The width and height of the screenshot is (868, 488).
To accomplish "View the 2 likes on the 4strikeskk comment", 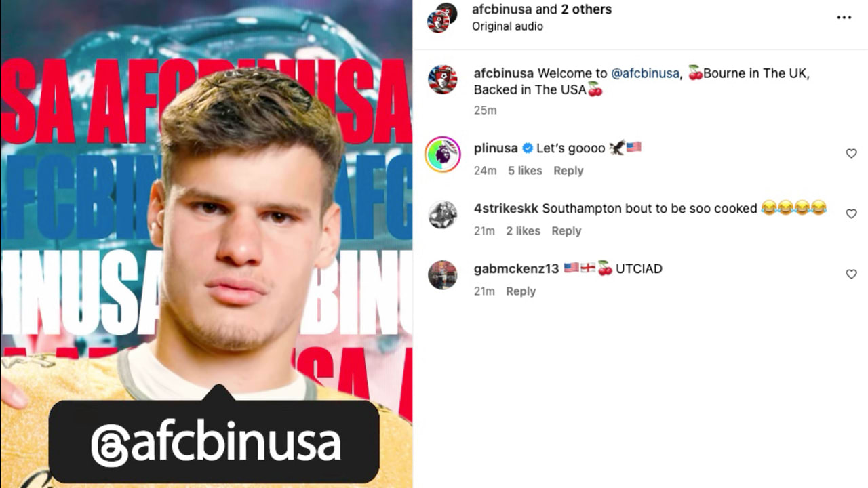I will tap(523, 231).
